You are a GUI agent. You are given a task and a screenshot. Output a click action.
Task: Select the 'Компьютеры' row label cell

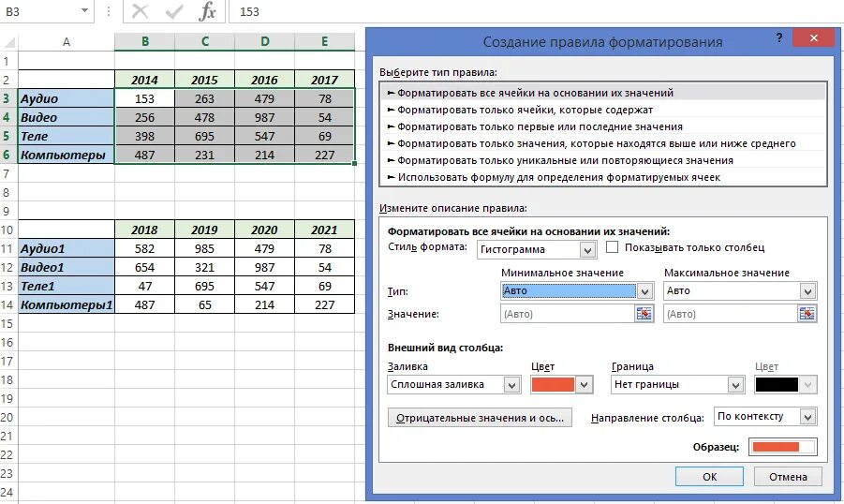pos(67,156)
